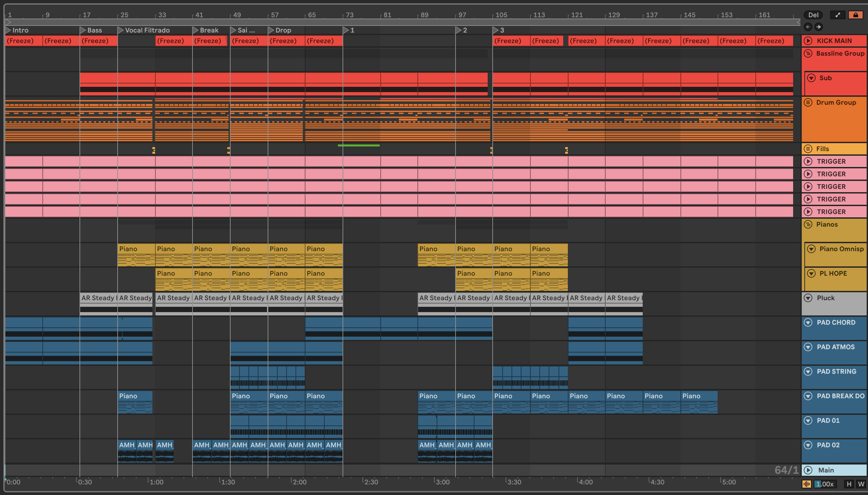
Task: Fold the Bassline Group track
Action: 808,53
